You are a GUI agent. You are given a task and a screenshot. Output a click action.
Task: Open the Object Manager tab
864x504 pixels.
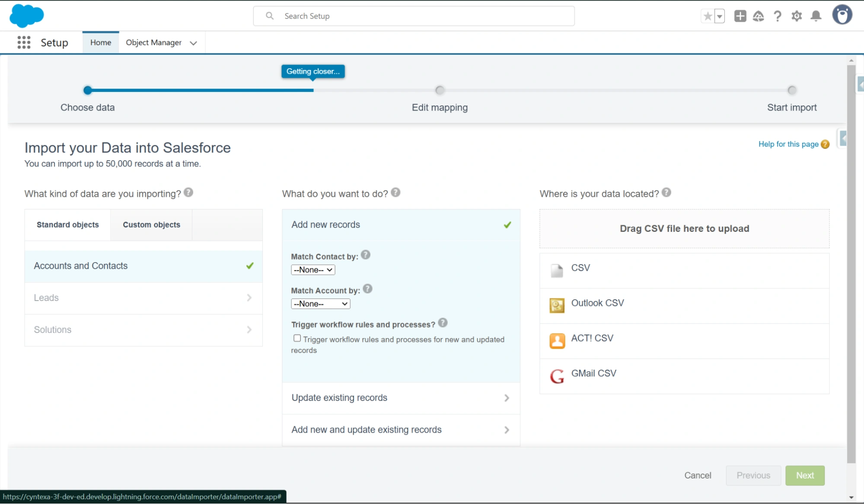pos(153,42)
